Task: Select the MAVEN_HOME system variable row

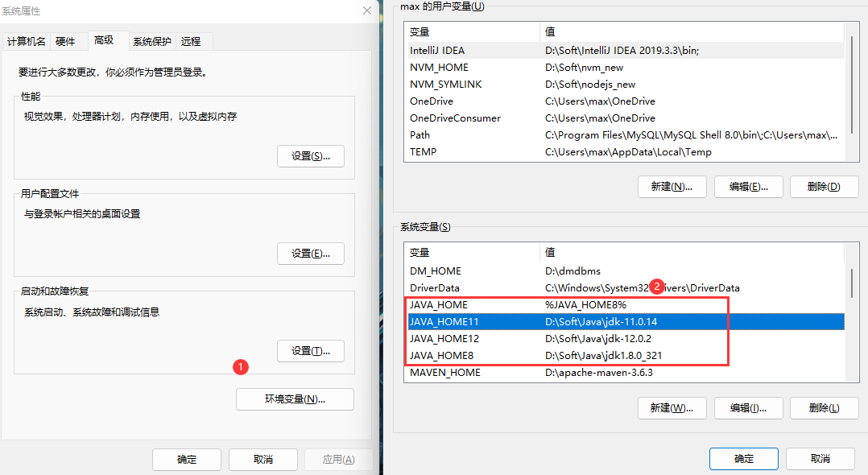Action: 625,373
